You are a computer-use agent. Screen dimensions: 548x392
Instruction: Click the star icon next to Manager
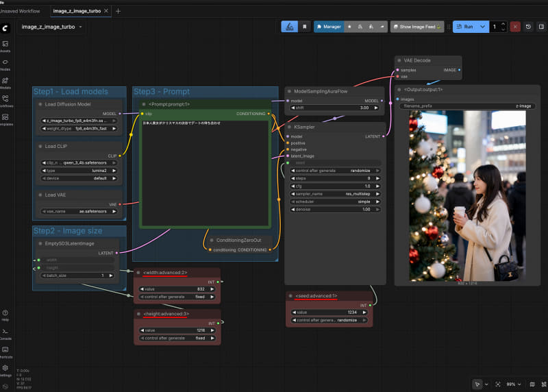(x=349, y=27)
